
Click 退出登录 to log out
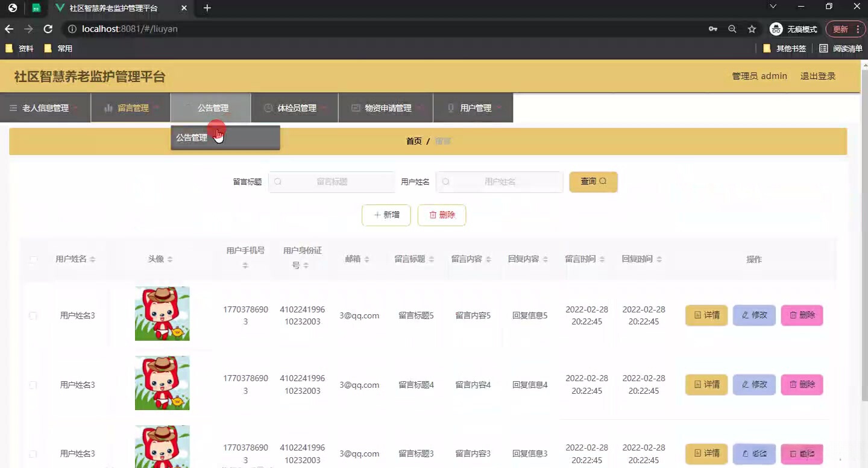pyautogui.click(x=818, y=76)
